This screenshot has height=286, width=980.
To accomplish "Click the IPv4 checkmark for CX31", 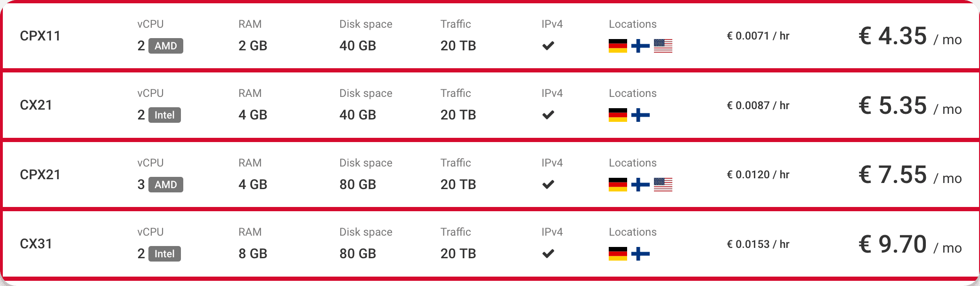I will 548,254.
